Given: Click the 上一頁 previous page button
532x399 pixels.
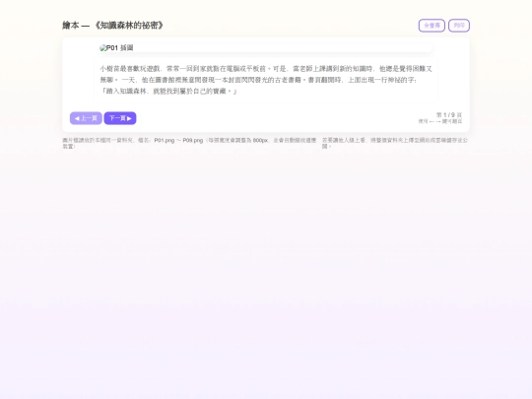Looking at the screenshot, I should [x=86, y=118].
